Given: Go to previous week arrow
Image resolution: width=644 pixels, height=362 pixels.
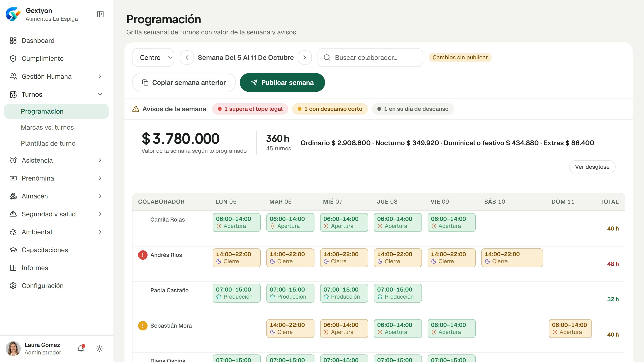Looking at the screenshot, I should 187,58.
